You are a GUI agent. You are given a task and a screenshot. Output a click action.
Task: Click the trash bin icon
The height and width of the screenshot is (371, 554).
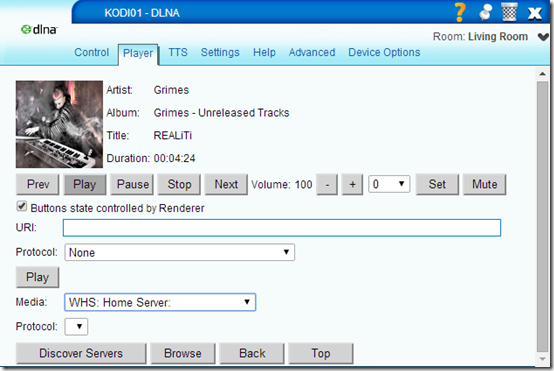tap(509, 12)
